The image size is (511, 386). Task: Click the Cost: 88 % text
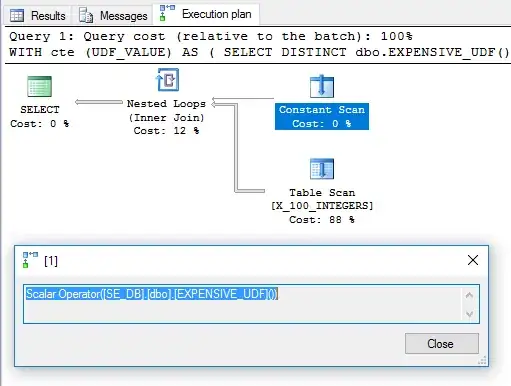tap(322, 220)
